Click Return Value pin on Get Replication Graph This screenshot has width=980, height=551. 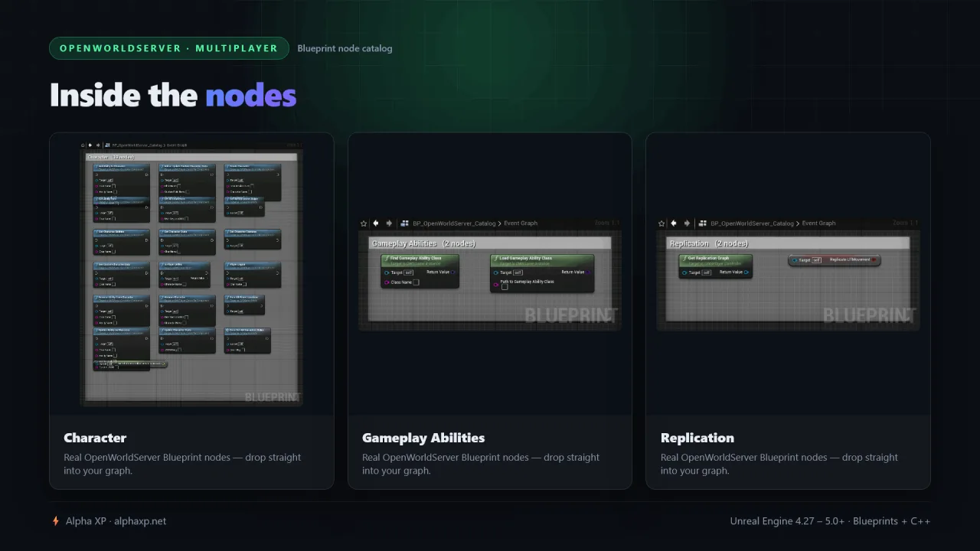[746, 272]
